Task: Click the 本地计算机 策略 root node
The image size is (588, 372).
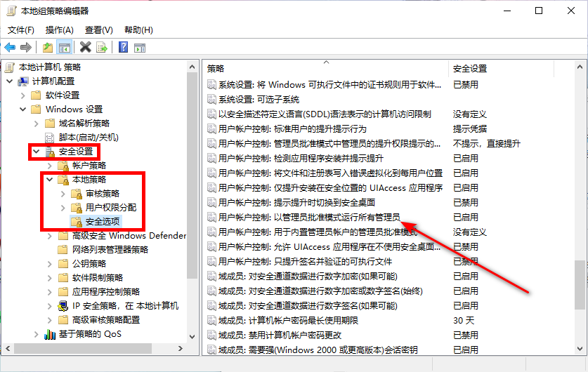Action: point(49,67)
